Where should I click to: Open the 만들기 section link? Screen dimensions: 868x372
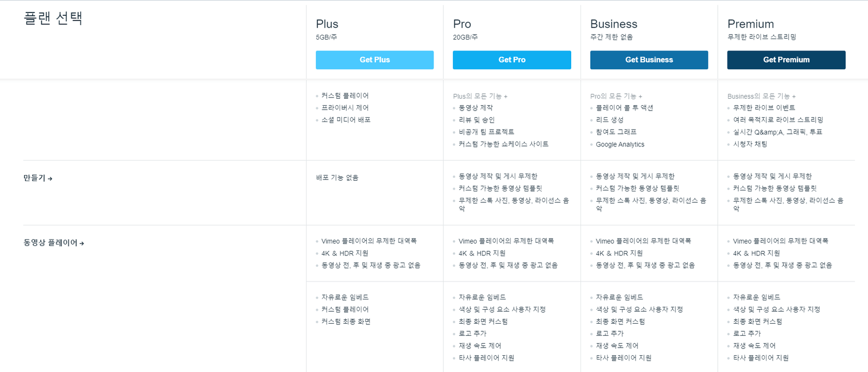point(37,178)
